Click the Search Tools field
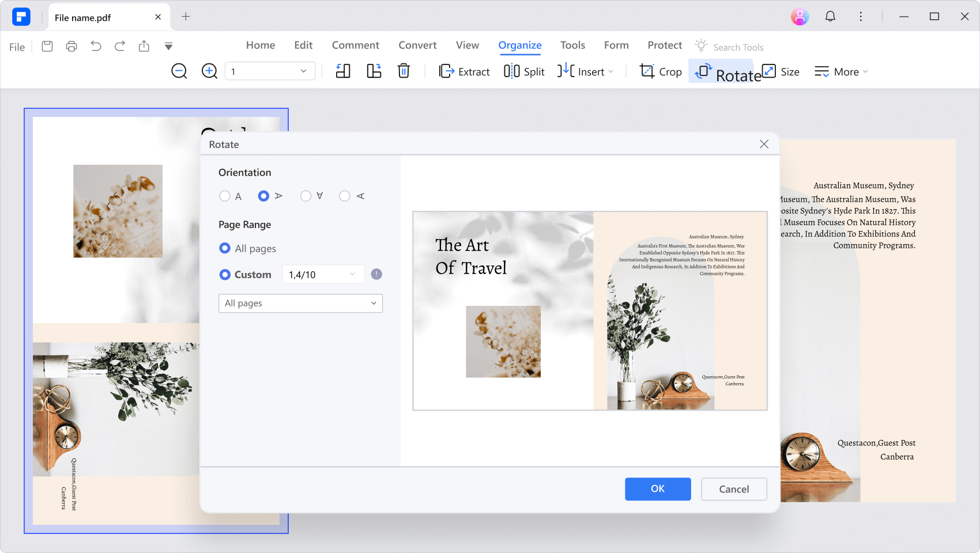The height and width of the screenshot is (553, 980). pos(738,47)
